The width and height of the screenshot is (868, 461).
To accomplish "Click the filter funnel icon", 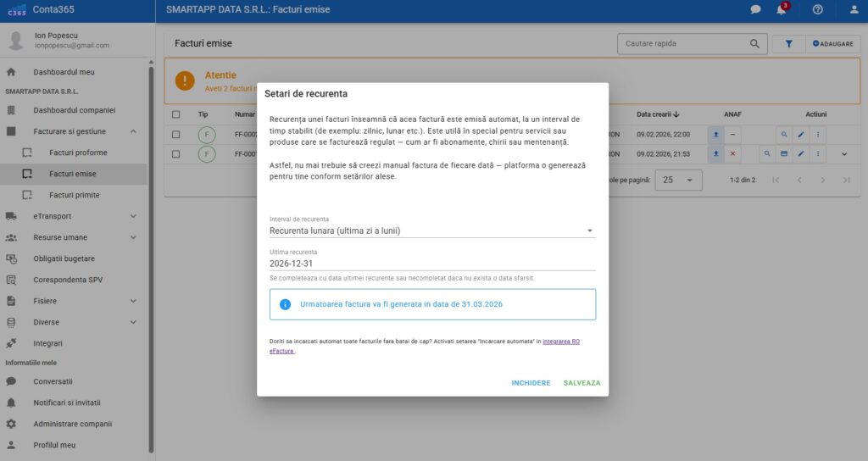I will click(x=788, y=43).
